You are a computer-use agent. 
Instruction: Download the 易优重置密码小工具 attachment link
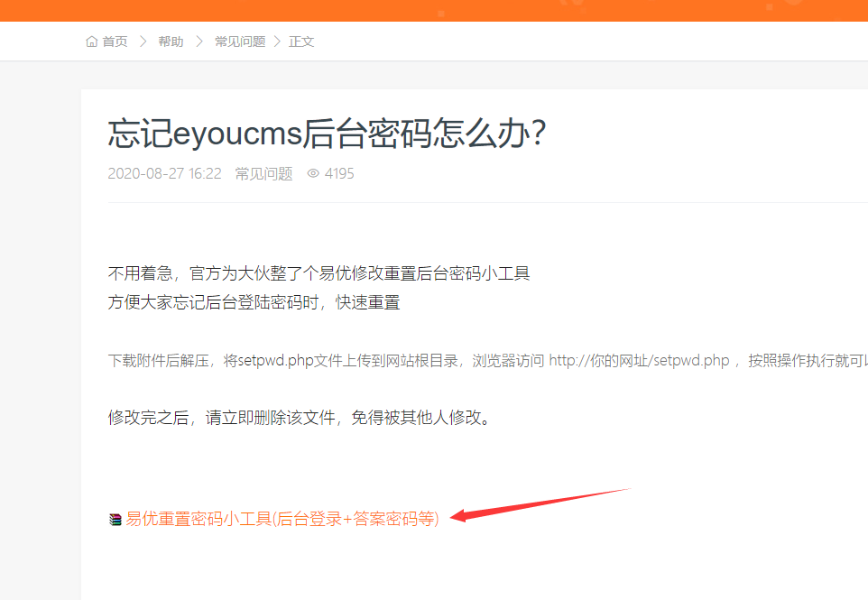tap(282, 519)
